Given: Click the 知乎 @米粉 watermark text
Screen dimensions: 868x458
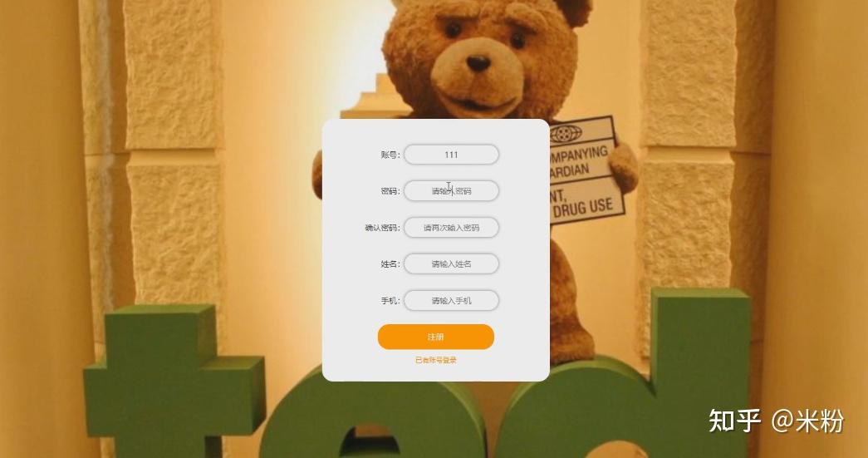Looking at the screenshot, I should pos(776,421).
